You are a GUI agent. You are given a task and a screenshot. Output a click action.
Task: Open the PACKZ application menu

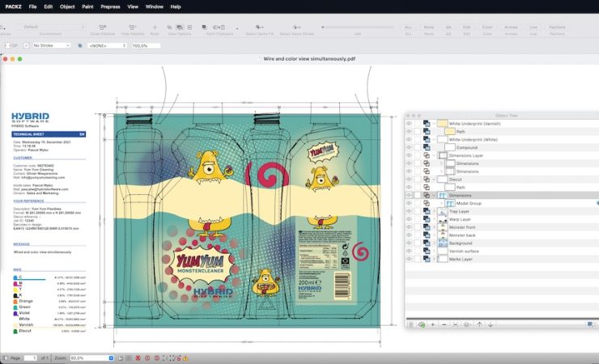pos(14,6)
